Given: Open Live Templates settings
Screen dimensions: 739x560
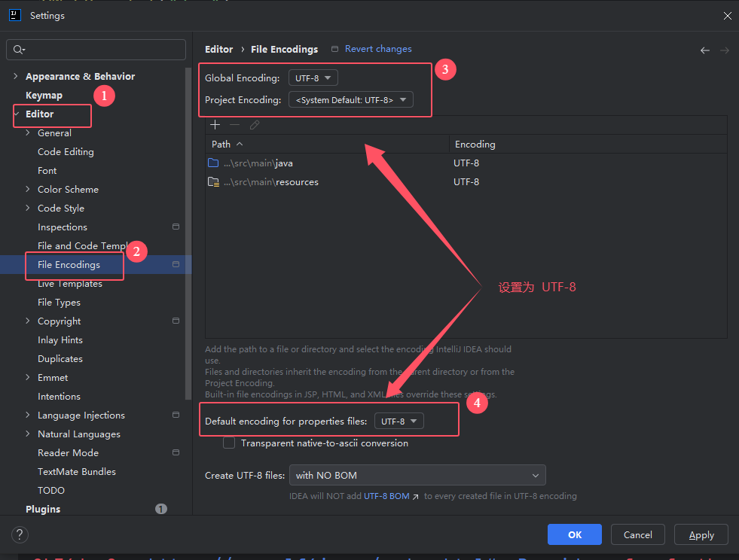Looking at the screenshot, I should pos(70,284).
